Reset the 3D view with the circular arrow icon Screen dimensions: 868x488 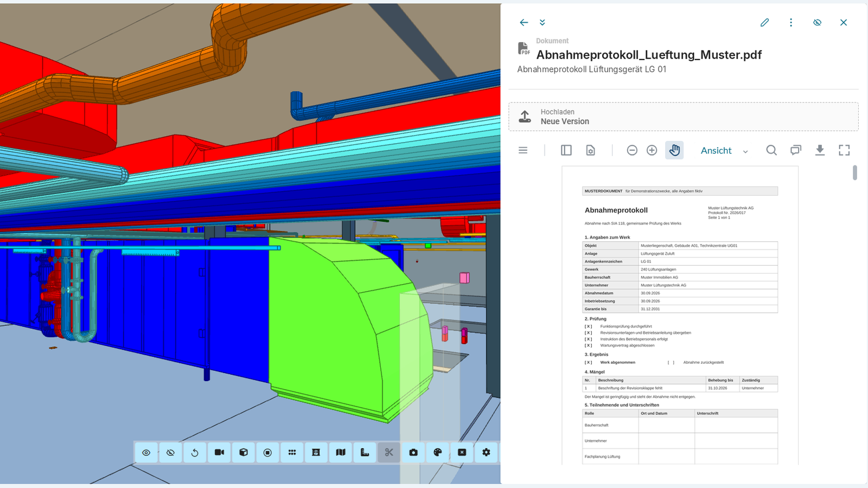click(x=195, y=452)
